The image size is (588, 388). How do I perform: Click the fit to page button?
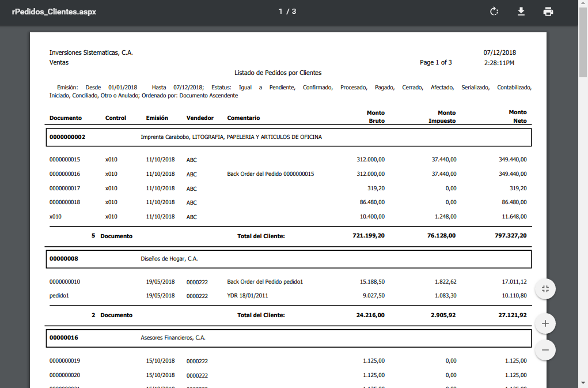pos(545,289)
